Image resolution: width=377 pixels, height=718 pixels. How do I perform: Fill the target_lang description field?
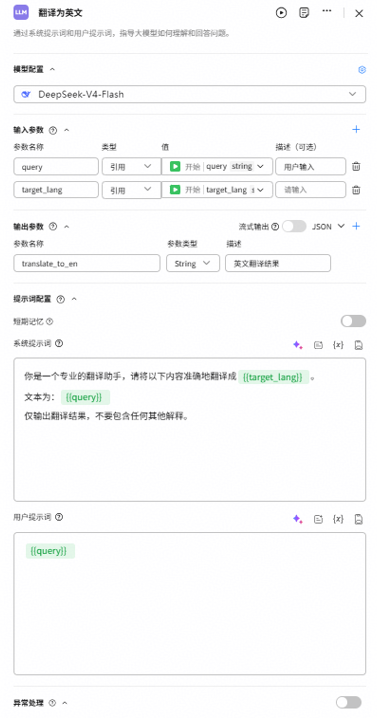coord(311,190)
